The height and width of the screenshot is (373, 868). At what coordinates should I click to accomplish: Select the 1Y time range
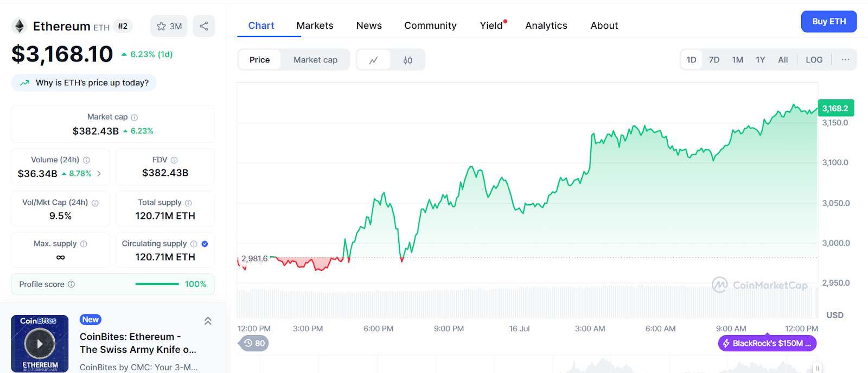pyautogui.click(x=760, y=60)
